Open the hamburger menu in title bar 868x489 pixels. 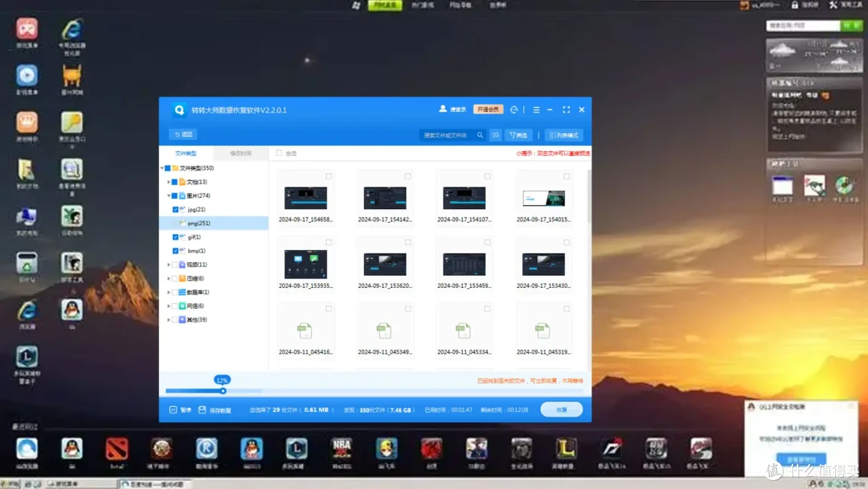[x=536, y=109]
